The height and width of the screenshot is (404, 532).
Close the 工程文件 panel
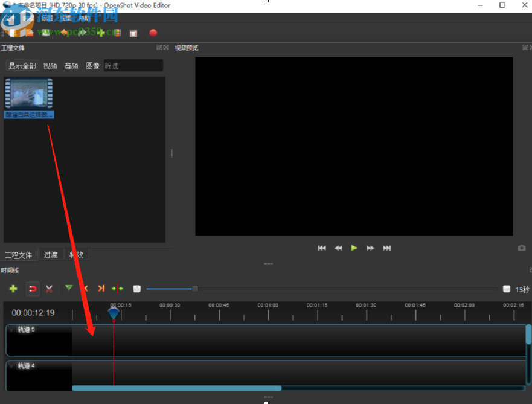click(x=166, y=48)
